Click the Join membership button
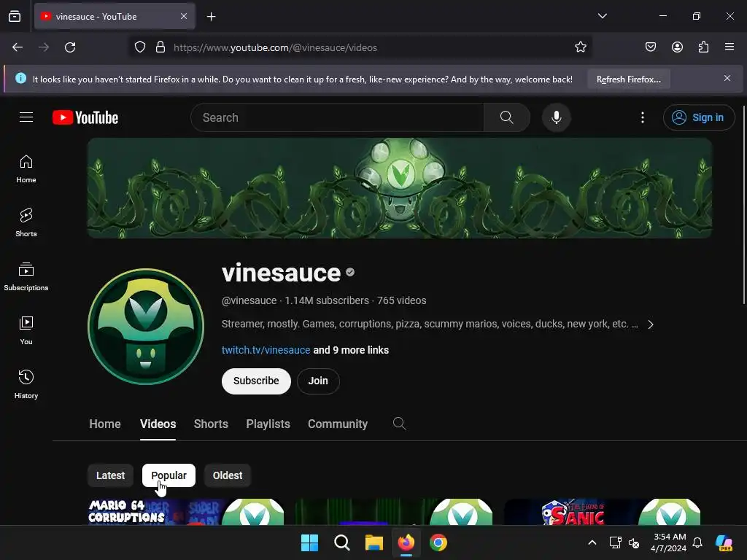Image resolution: width=747 pixels, height=560 pixels. tap(318, 381)
